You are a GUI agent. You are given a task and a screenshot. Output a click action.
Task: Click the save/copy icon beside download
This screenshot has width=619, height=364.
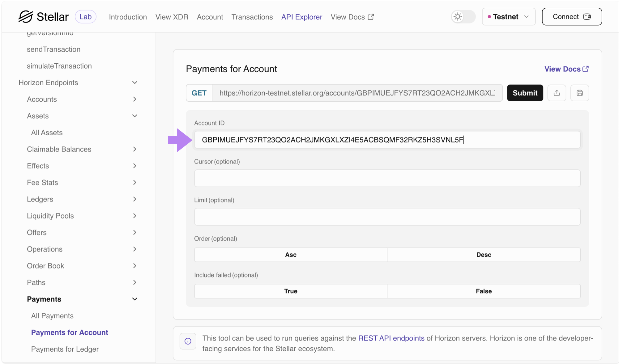click(580, 93)
